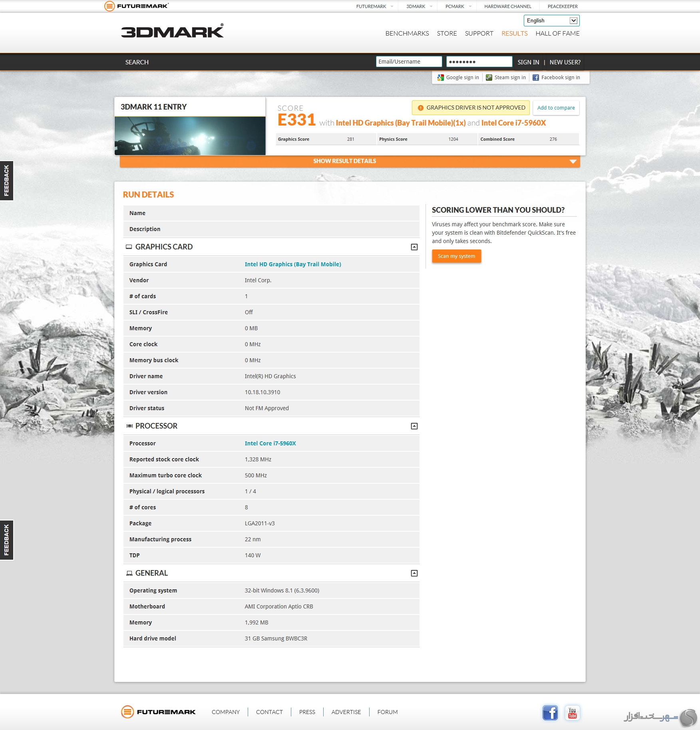Click the GRAPHICS DRIVER IS NOT APPROVED notice
Screen dimensions: 700x730
pos(471,108)
